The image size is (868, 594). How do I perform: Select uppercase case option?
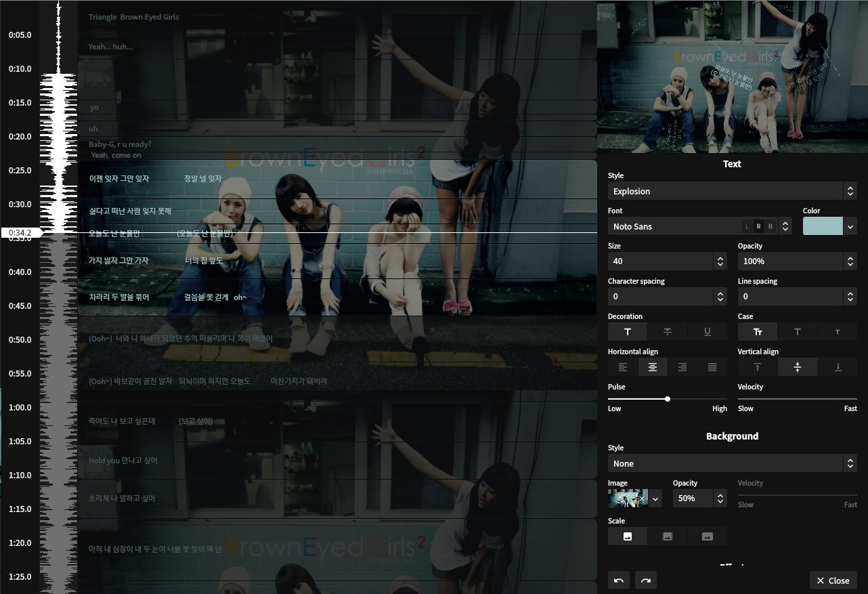(798, 332)
